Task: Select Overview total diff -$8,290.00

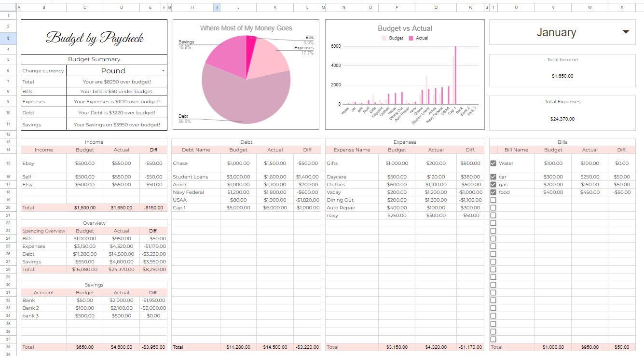Action: (x=153, y=269)
